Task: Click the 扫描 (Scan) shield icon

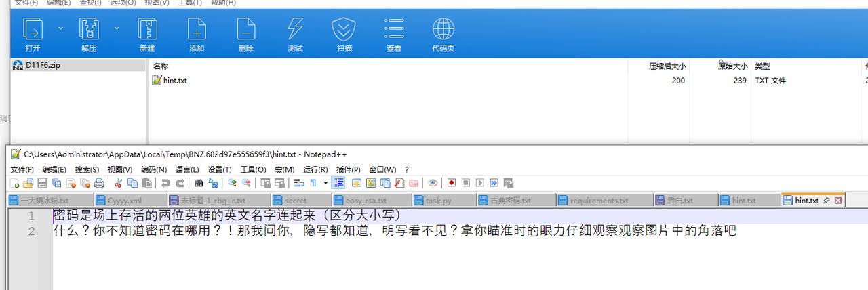Action: (344, 35)
